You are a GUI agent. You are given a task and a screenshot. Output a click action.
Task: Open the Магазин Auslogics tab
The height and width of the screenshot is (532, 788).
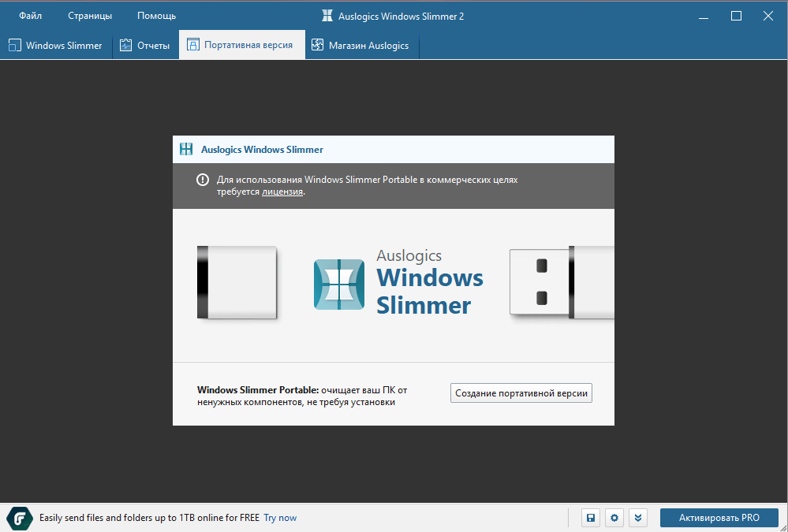point(362,45)
